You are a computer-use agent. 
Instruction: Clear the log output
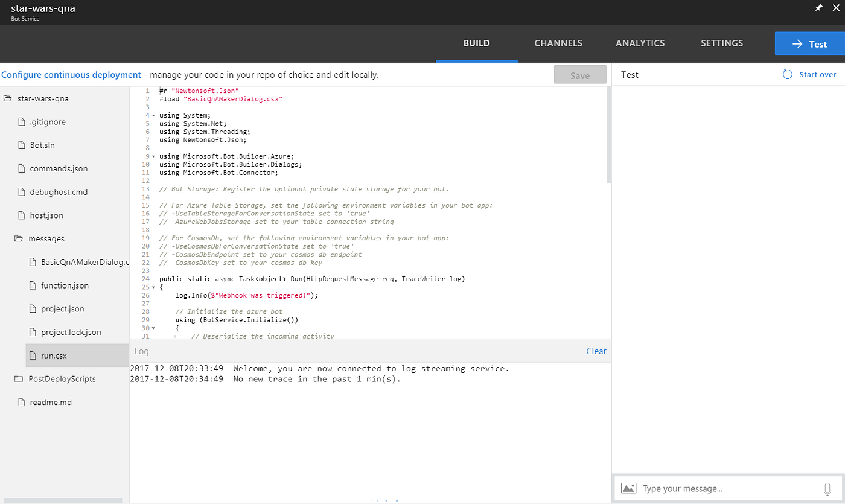tap(596, 351)
